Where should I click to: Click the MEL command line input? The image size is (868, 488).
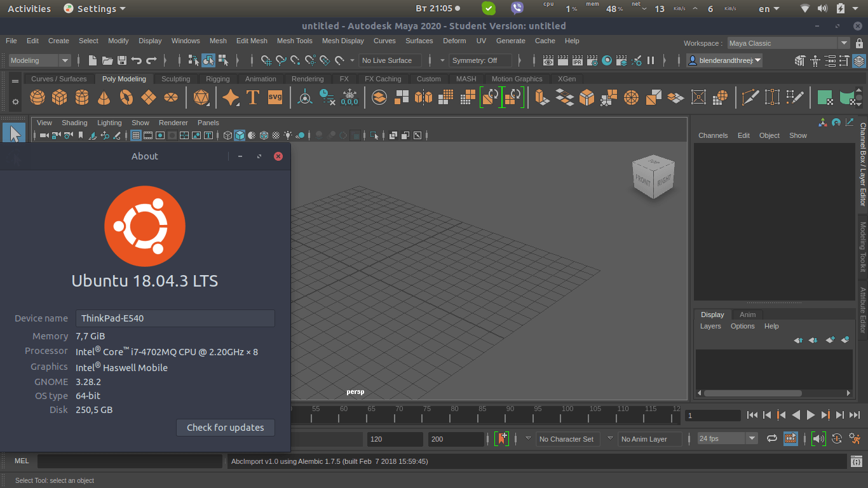click(130, 461)
